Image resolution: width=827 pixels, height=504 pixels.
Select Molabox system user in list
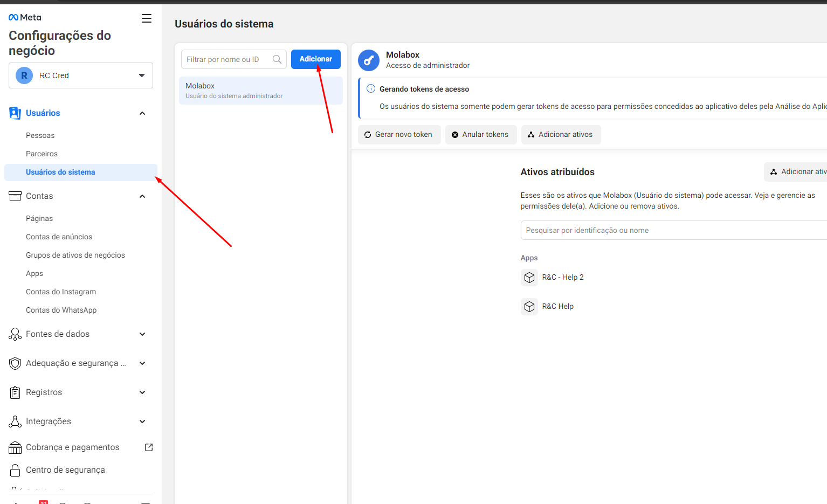point(261,91)
